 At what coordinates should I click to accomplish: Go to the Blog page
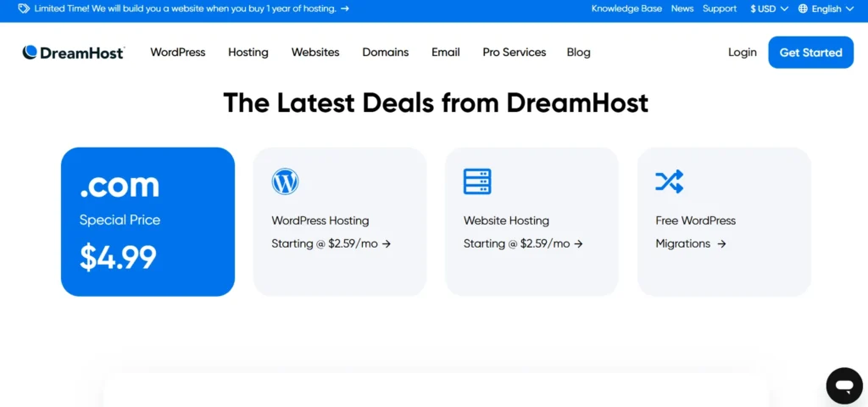click(578, 53)
